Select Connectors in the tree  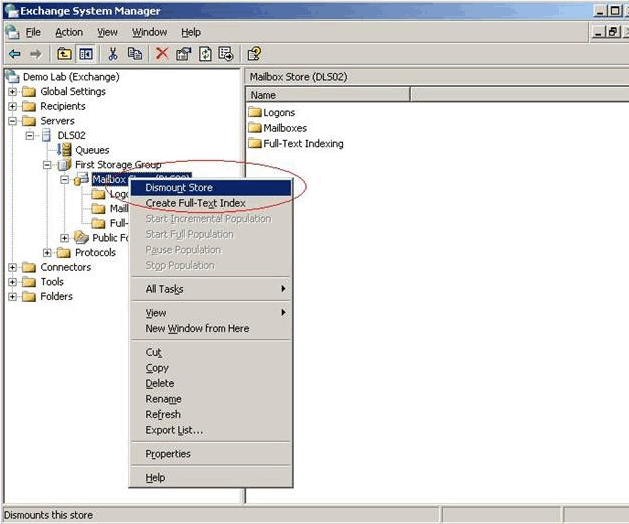(x=66, y=267)
